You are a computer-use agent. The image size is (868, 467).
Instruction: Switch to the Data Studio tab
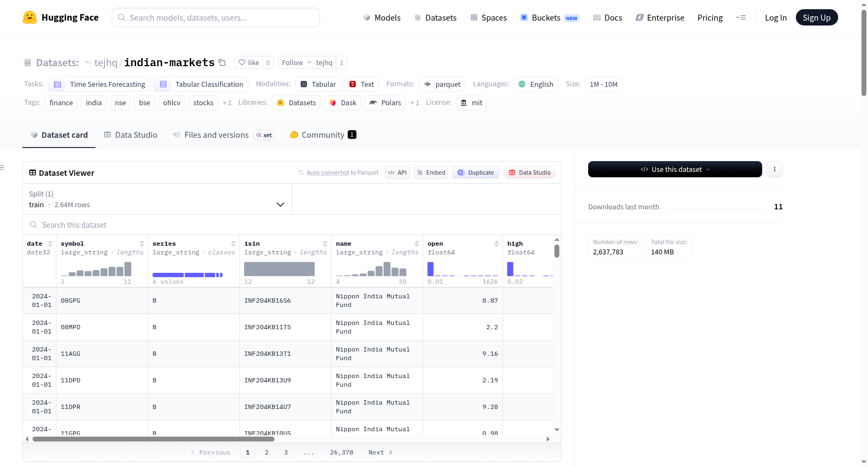coord(131,135)
